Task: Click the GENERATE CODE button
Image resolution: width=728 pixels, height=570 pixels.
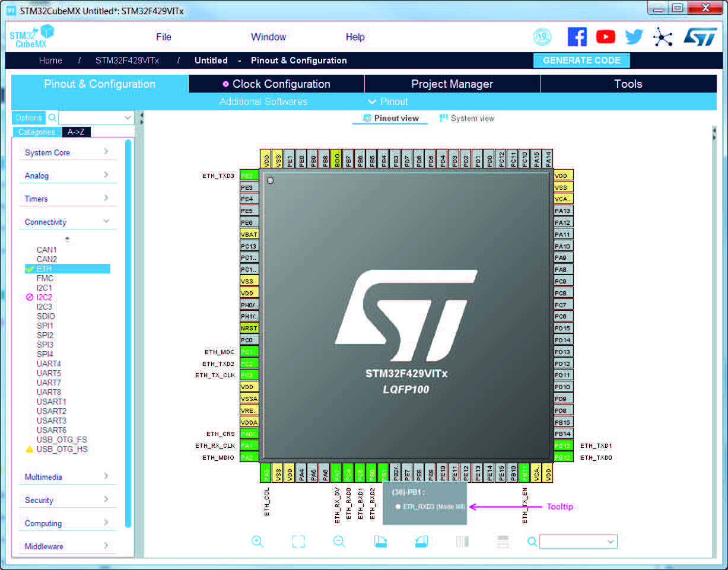Action: (581, 60)
